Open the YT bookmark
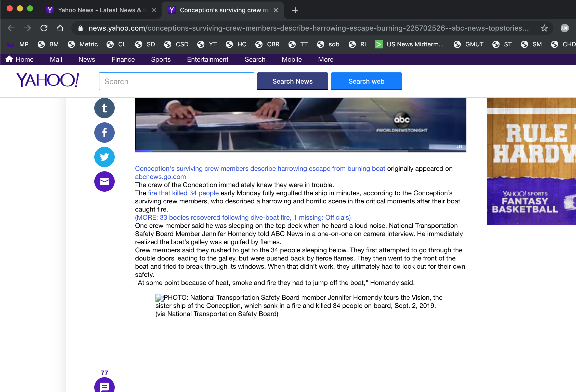Screen dimensions: 576x392 (207, 44)
